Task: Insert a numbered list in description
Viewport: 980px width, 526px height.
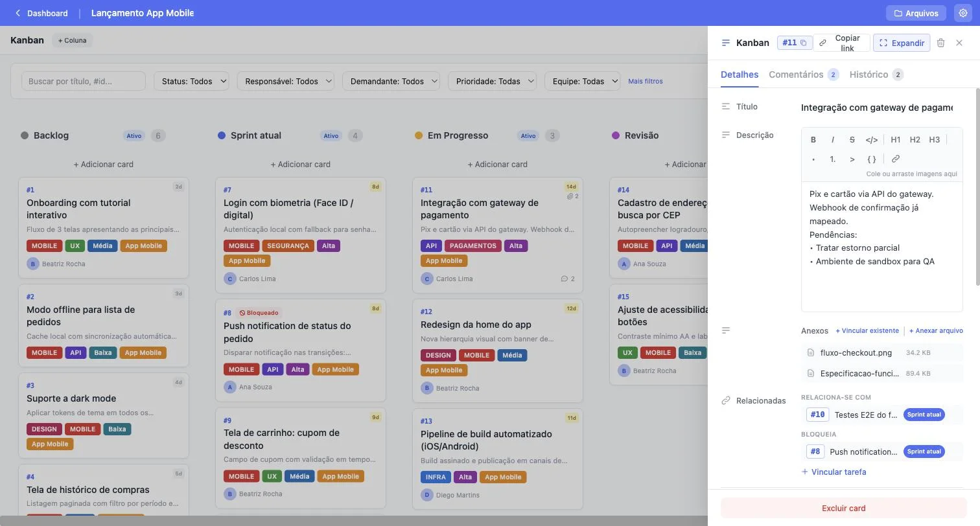Action: 833,159
